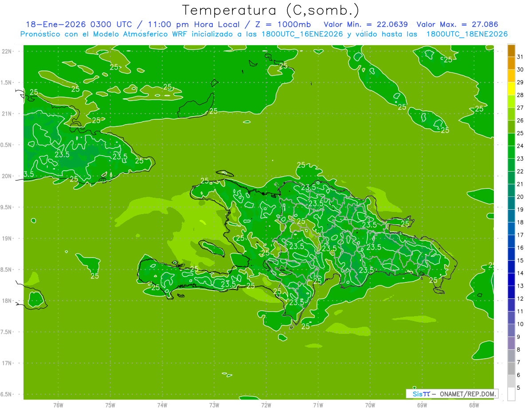Image resolution: width=532 pixels, height=411 pixels.
Task: Select the 'Valor Min. = 22.0639' text
Action: [366, 24]
